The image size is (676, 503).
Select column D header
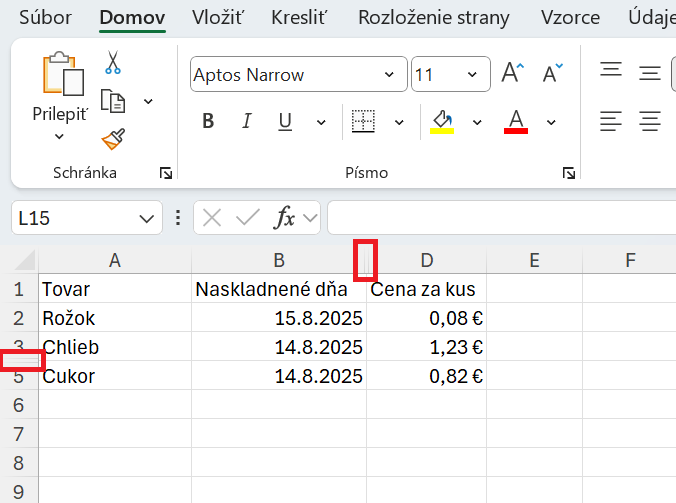[x=427, y=260]
